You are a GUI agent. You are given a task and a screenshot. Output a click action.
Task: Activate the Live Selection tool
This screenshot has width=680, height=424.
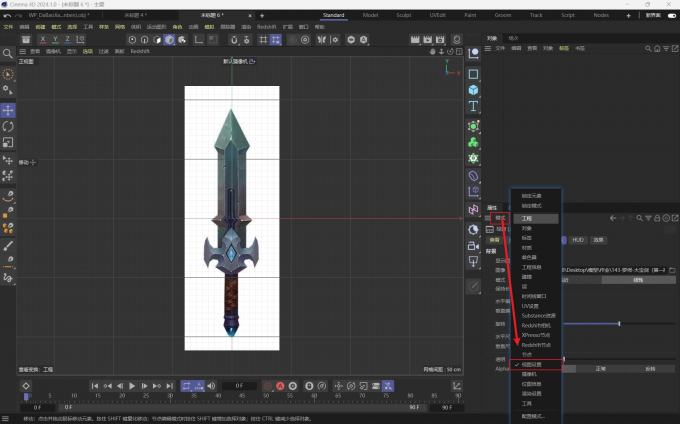8,74
